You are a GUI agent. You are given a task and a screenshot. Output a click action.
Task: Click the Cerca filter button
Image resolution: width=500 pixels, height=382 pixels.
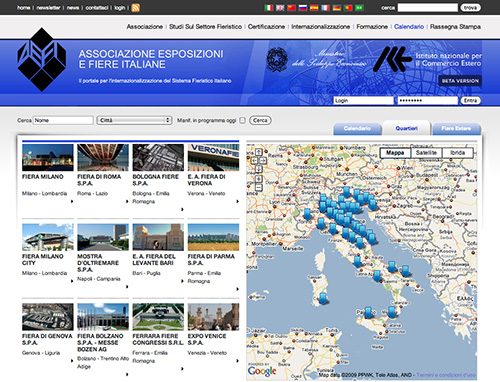coord(260,120)
